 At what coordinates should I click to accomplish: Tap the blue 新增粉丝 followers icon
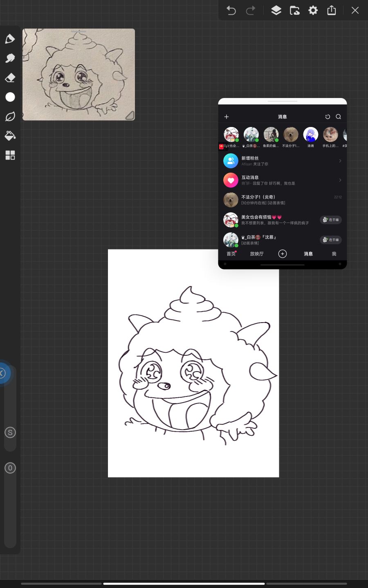(x=231, y=161)
